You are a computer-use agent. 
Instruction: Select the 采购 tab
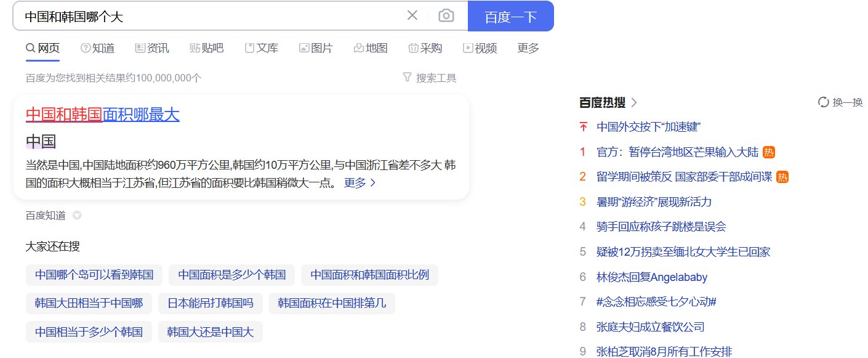(425, 48)
